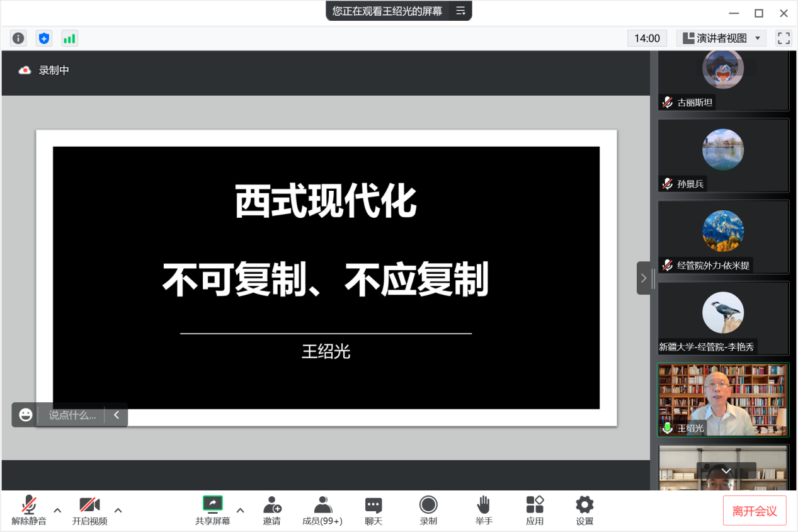This screenshot has width=798, height=532.
Task: Open the 演讲者视图 view dropdown
Action: click(721, 38)
